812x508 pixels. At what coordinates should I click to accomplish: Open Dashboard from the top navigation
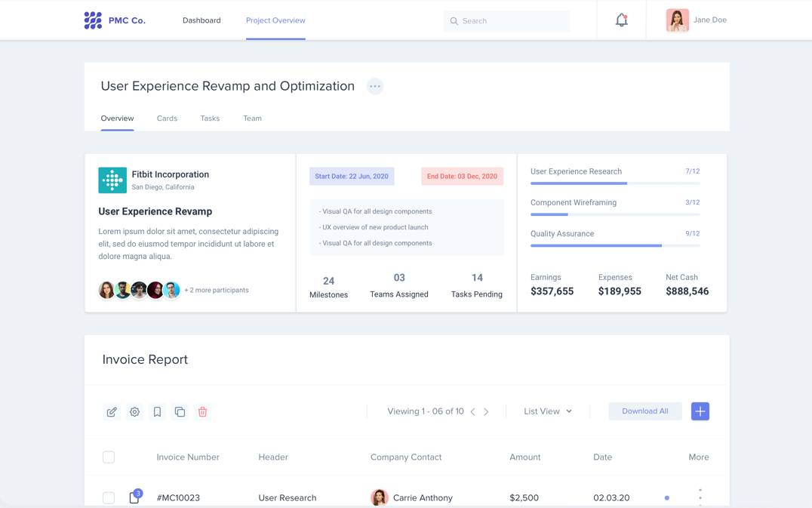click(201, 20)
